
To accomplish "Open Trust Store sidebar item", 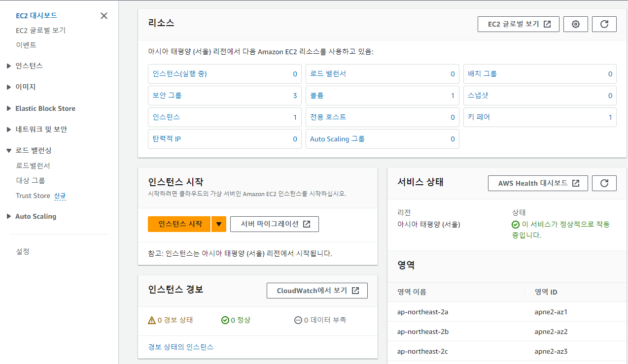I will (x=33, y=196).
